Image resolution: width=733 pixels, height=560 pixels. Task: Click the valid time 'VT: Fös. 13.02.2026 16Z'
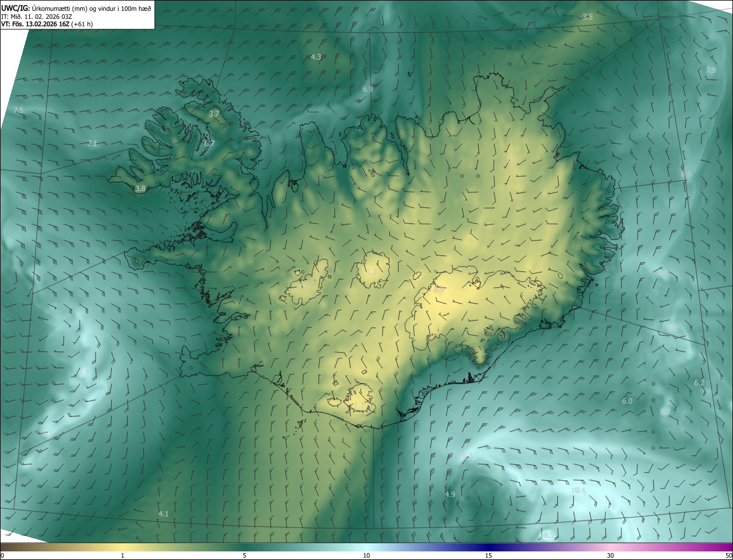(x=35, y=24)
